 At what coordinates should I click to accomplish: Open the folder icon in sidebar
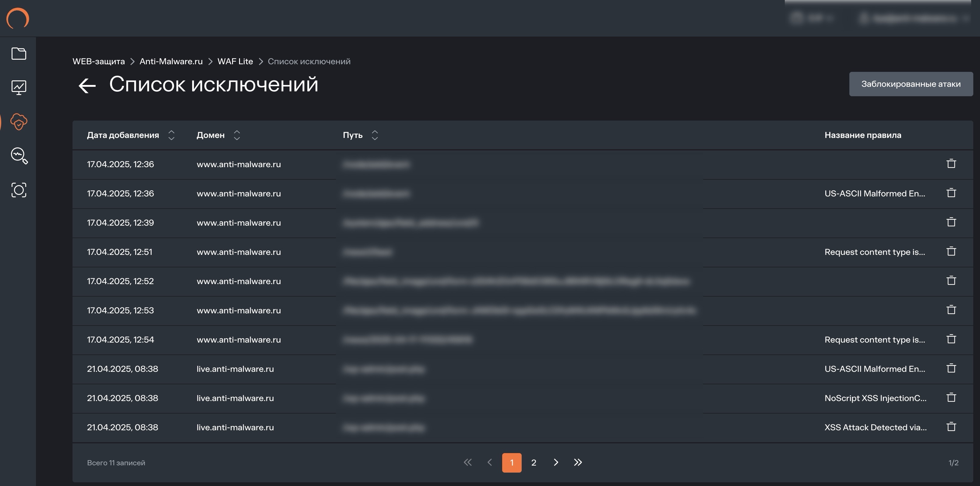19,54
